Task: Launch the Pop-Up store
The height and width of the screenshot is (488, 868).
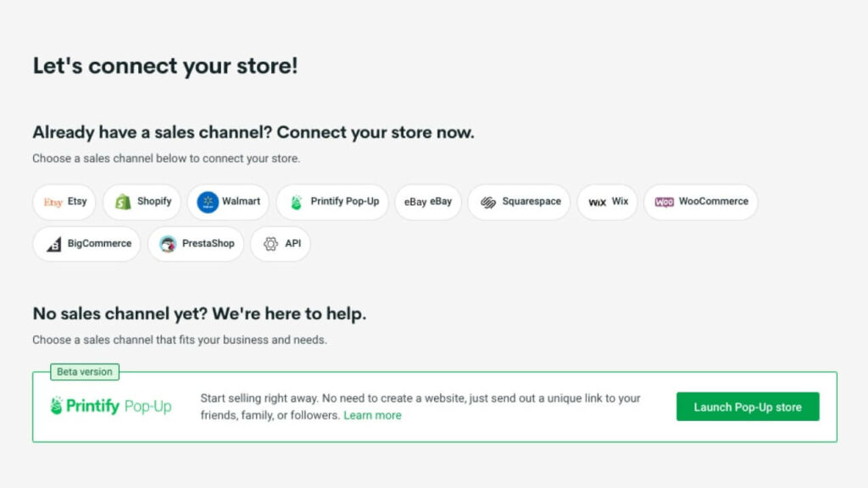Action: (748, 407)
